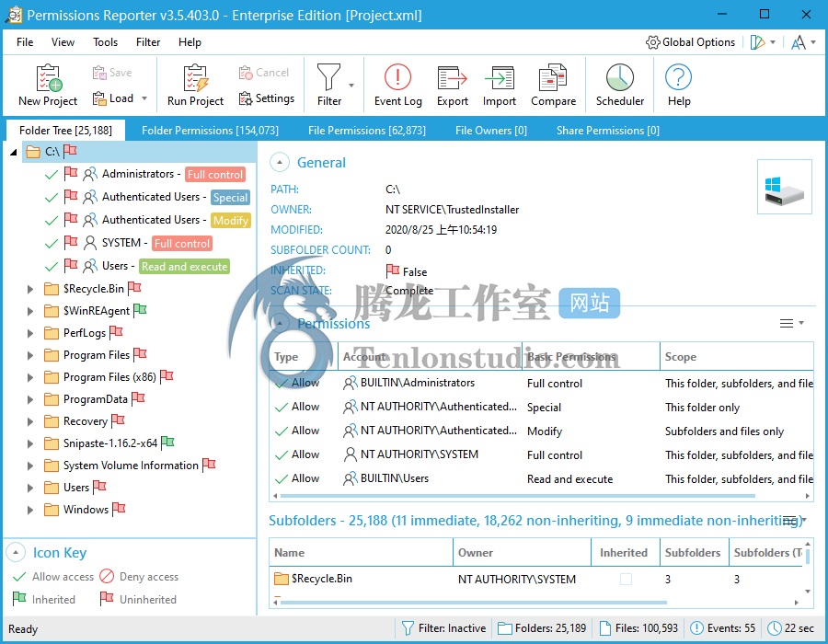Open the Filter dropdown arrow

pyautogui.click(x=351, y=85)
